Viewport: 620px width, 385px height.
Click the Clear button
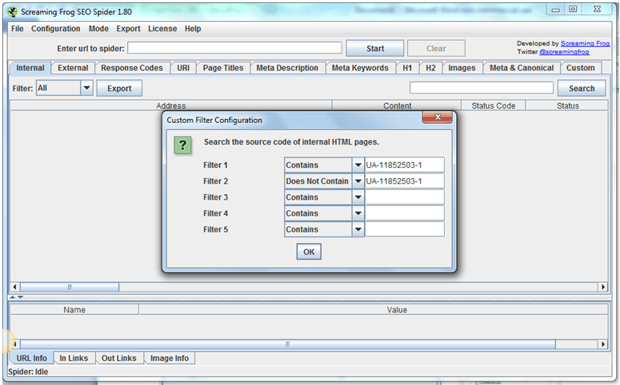pyautogui.click(x=436, y=48)
